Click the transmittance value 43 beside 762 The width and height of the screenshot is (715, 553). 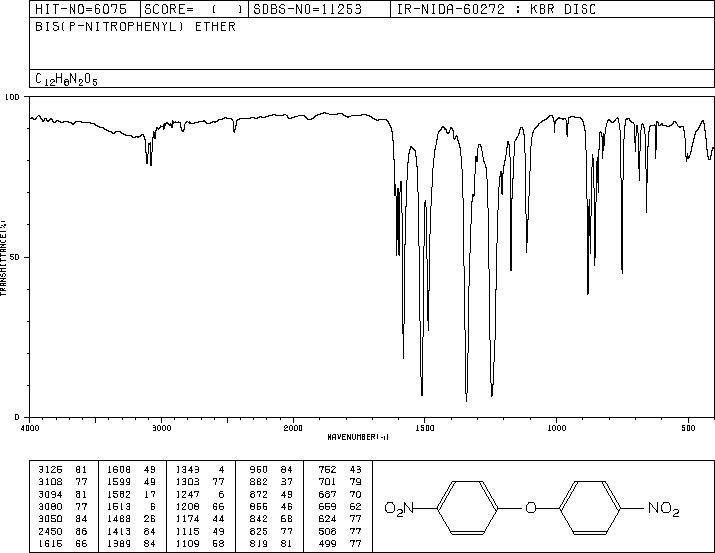tap(355, 469)
